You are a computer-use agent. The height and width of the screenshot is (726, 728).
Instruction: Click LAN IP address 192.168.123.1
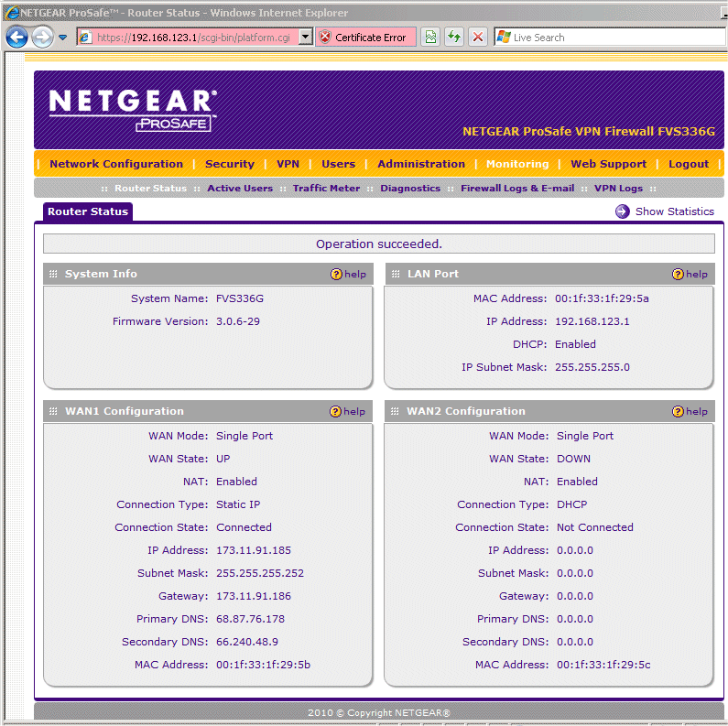coord(592,321)
